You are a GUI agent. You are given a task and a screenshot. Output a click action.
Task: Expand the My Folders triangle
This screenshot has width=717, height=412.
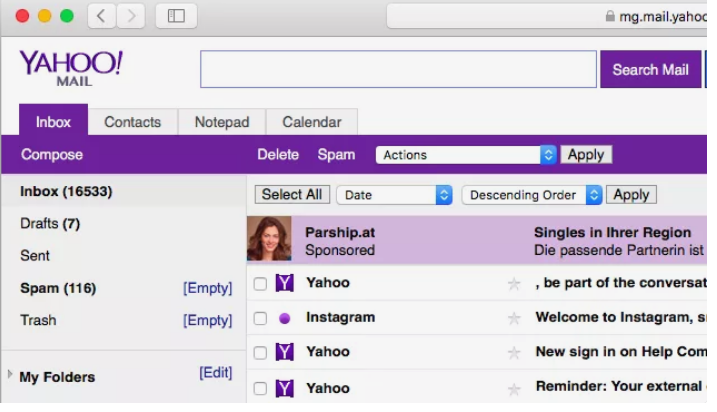10,374
